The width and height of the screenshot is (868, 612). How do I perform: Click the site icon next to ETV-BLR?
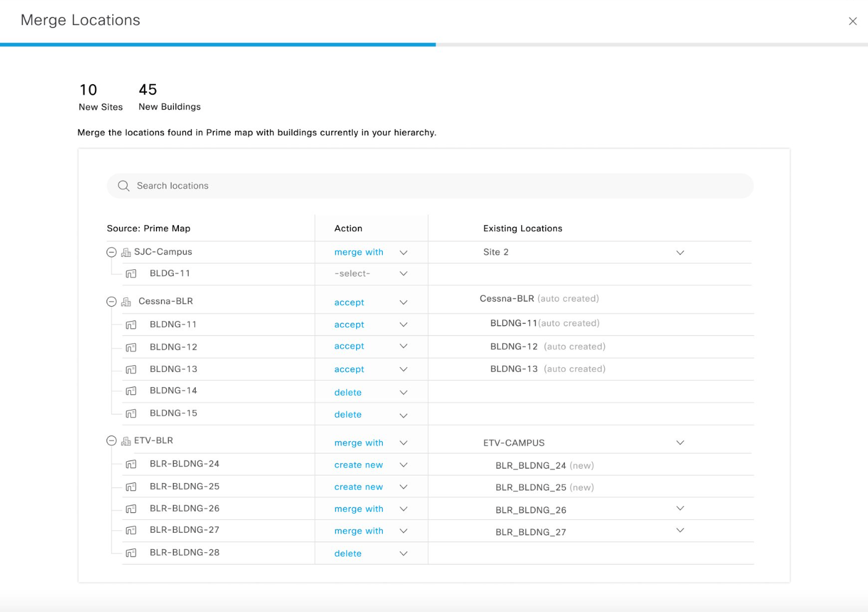(x=126, y=441)
